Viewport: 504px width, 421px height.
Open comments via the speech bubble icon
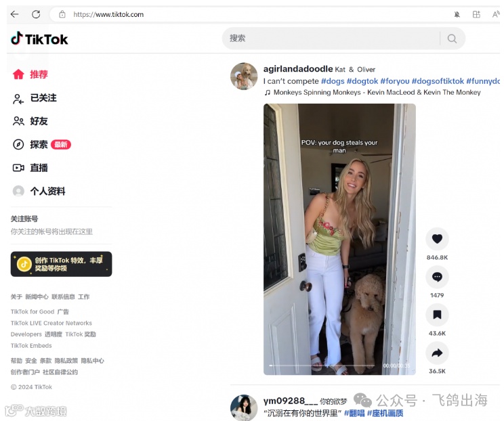(437, 277)
